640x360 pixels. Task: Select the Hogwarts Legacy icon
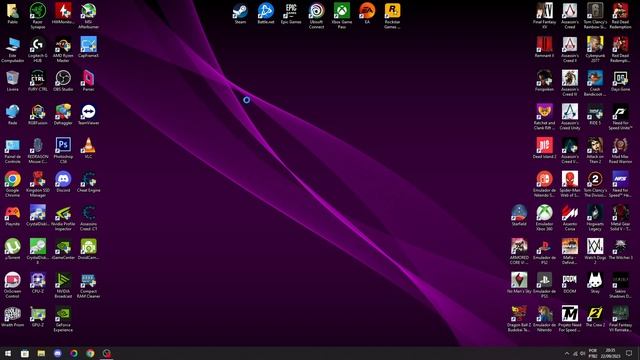[595, 218]
